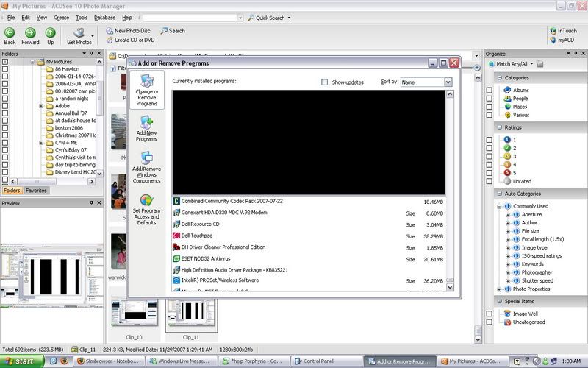Open the Edit menu

click(26, 18)
